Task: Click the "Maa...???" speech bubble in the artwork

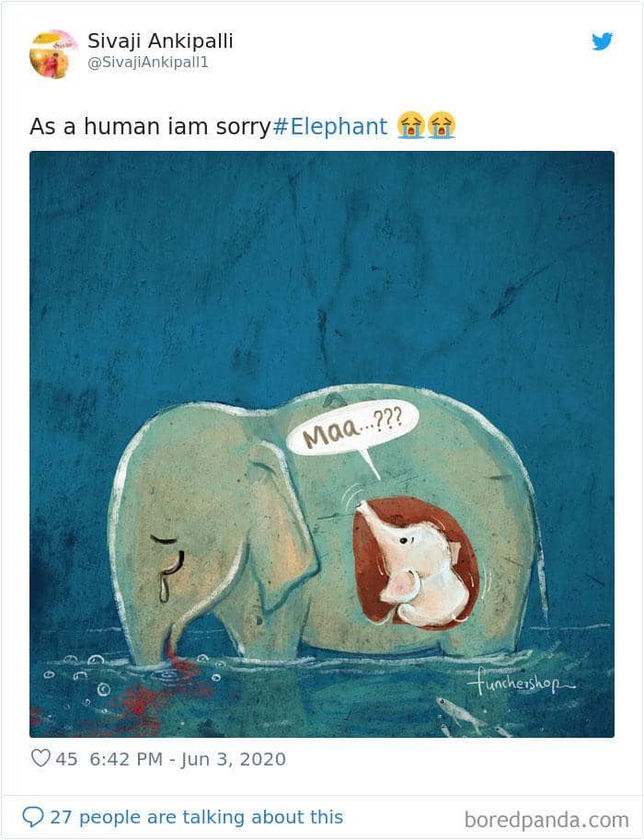Action: click(352, 429)
